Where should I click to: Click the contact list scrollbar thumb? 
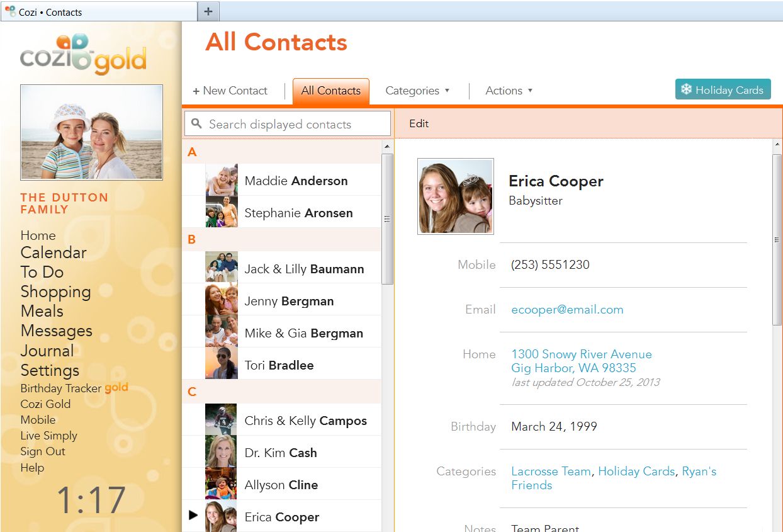(x=387, y=219)
